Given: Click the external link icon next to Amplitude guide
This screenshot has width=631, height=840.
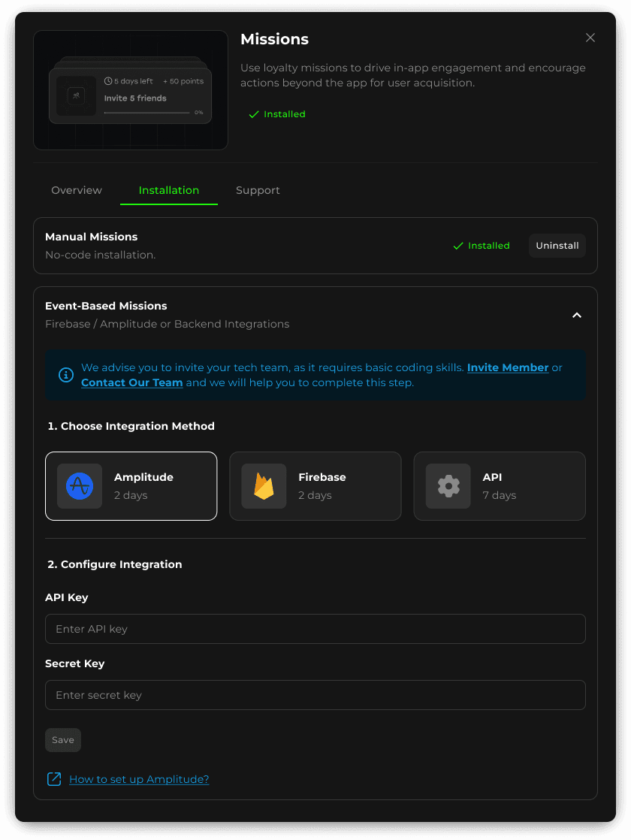Looking at the screenshot, I should [54, 779].
